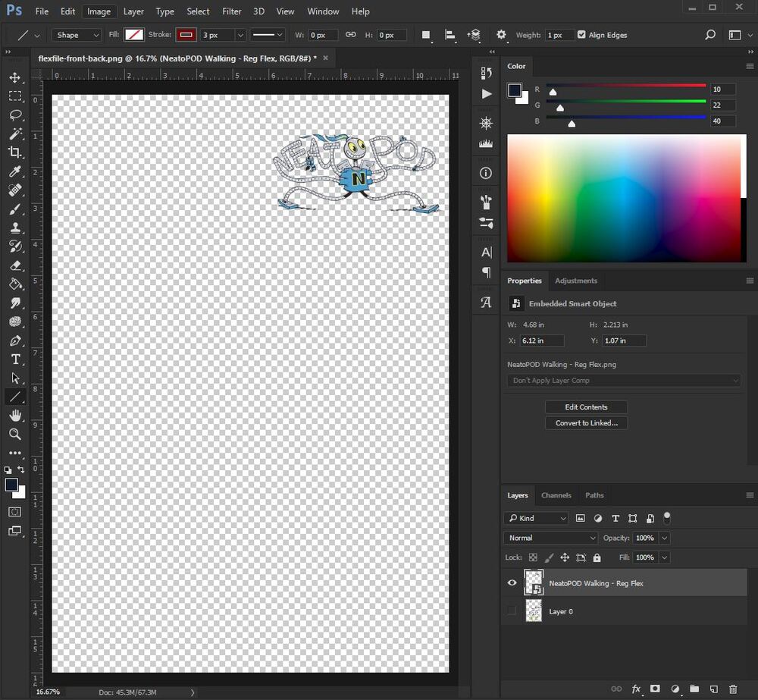The image size is (758, 700).
Task: Open the Image menu
Action: pos(99,11)
